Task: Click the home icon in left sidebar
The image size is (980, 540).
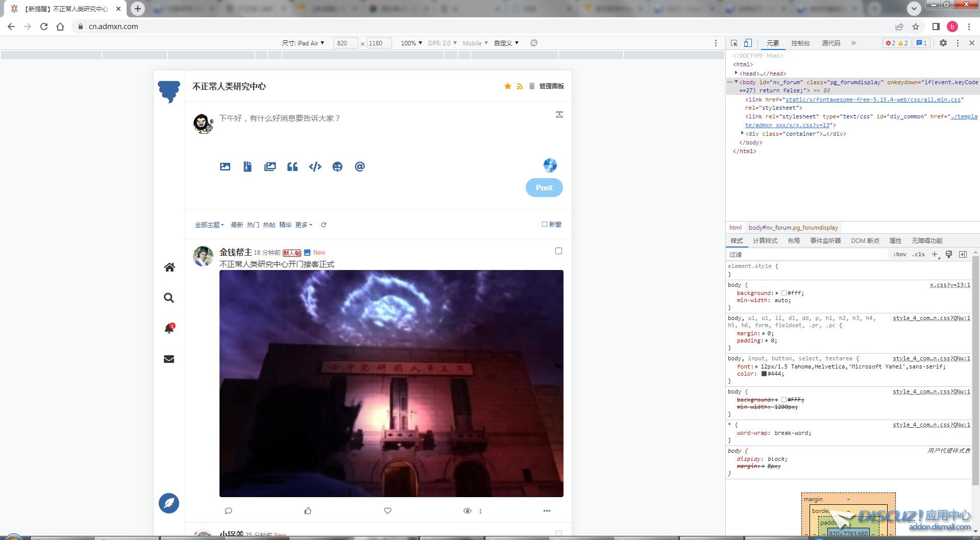Action: (169, 267)
